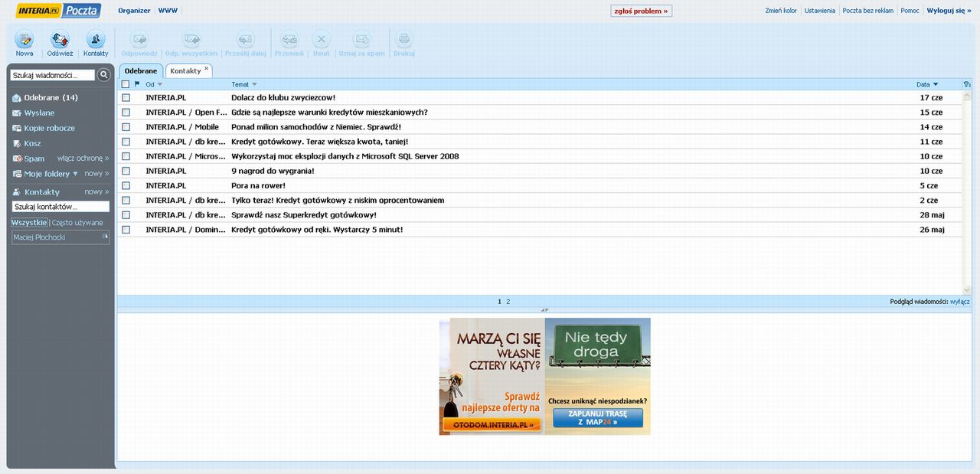
Task: Click the search magnifier button
Action: click(x=104, y=75)
